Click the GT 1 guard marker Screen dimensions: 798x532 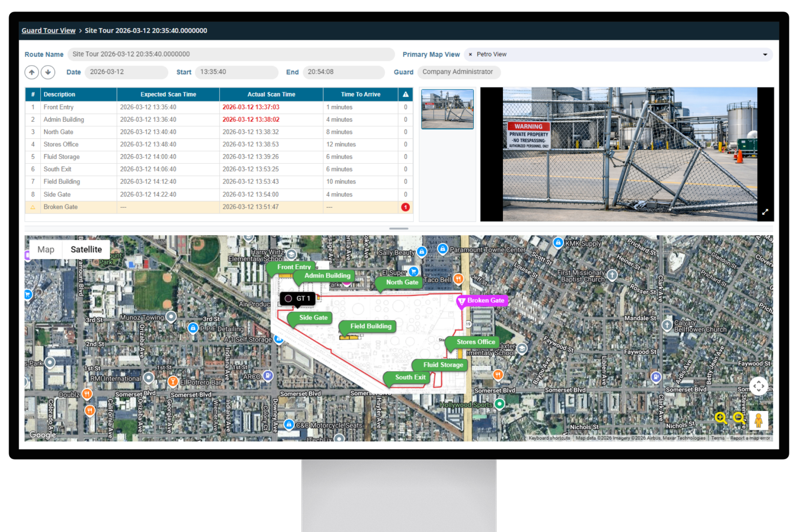pos(297,299)
